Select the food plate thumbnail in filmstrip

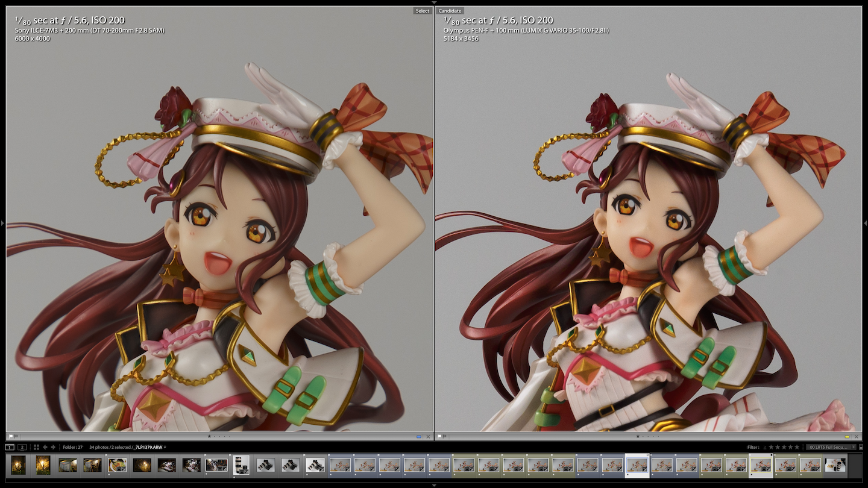(117, 465)
